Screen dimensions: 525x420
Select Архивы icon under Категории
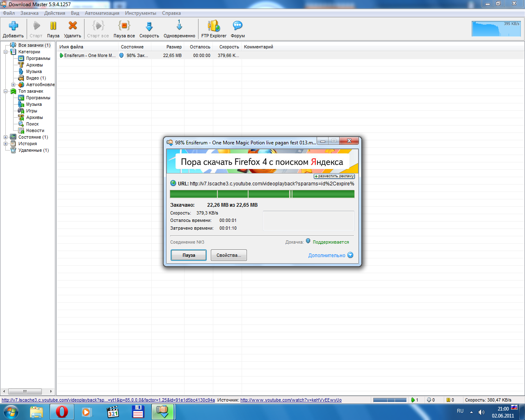pyautogui.click(x=21, y=65)
